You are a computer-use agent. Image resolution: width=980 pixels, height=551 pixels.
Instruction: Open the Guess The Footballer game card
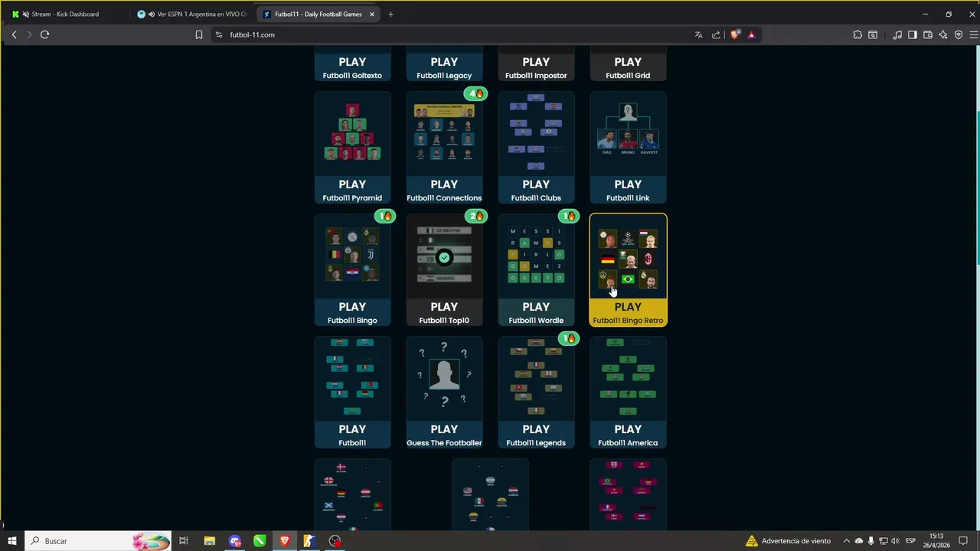point(444,393)
